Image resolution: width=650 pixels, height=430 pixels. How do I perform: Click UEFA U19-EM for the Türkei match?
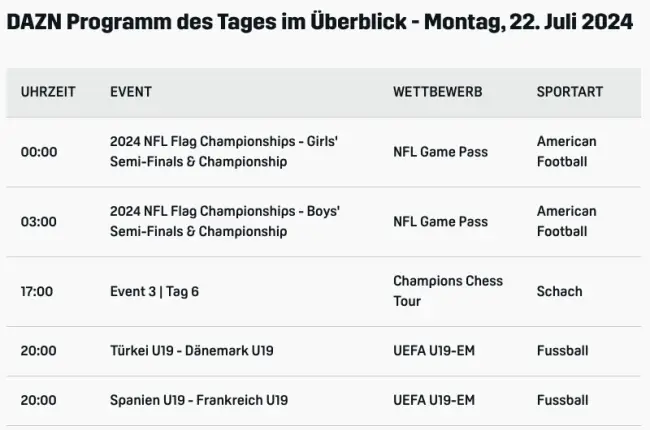coord(434,351)
